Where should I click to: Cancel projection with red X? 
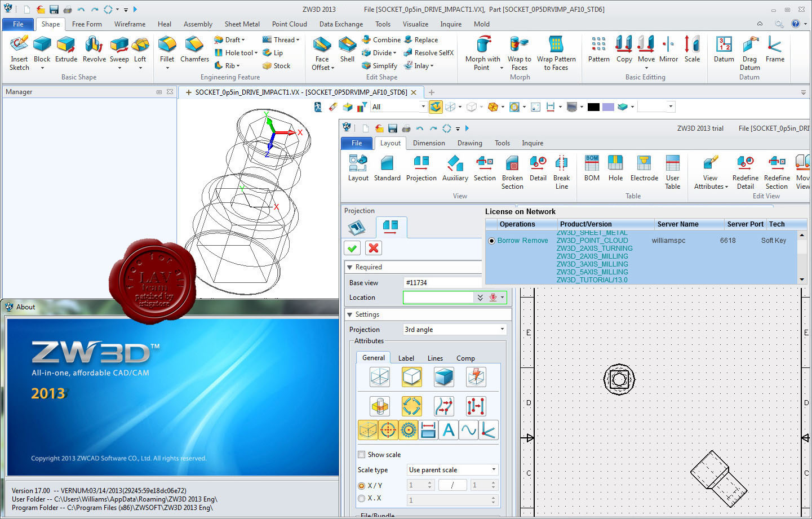click(373, 248)
